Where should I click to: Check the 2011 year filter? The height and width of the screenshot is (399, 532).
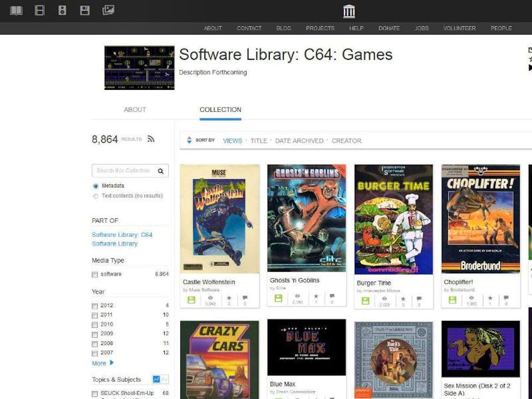point(95,315)
